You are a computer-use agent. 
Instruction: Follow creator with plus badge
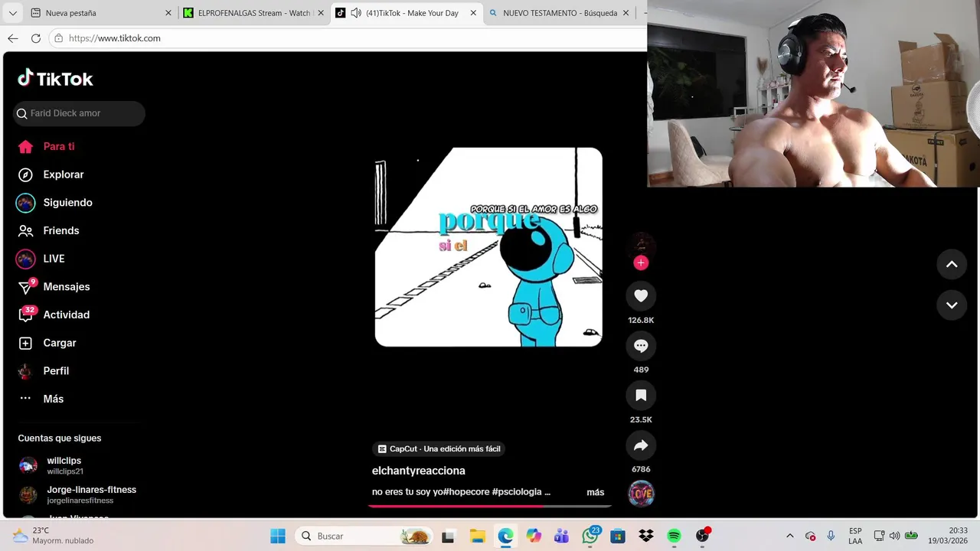coord(641,262)
